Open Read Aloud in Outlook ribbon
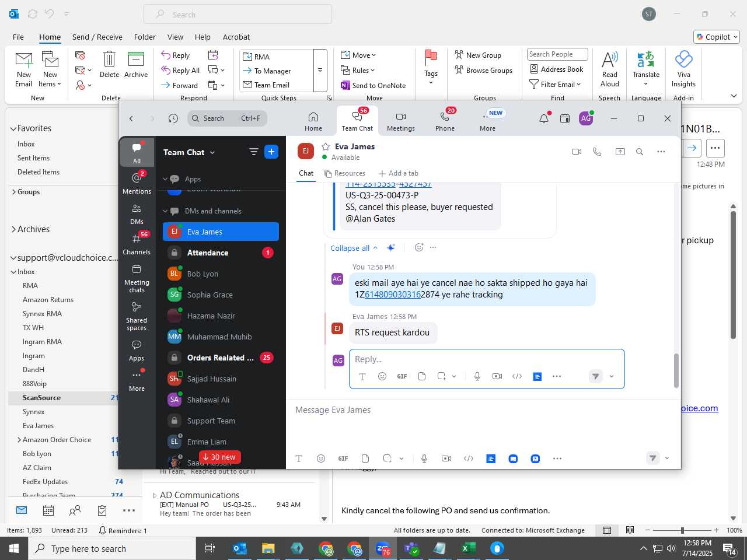The width and height of the screenshot is (747, 560). [610, 69]
